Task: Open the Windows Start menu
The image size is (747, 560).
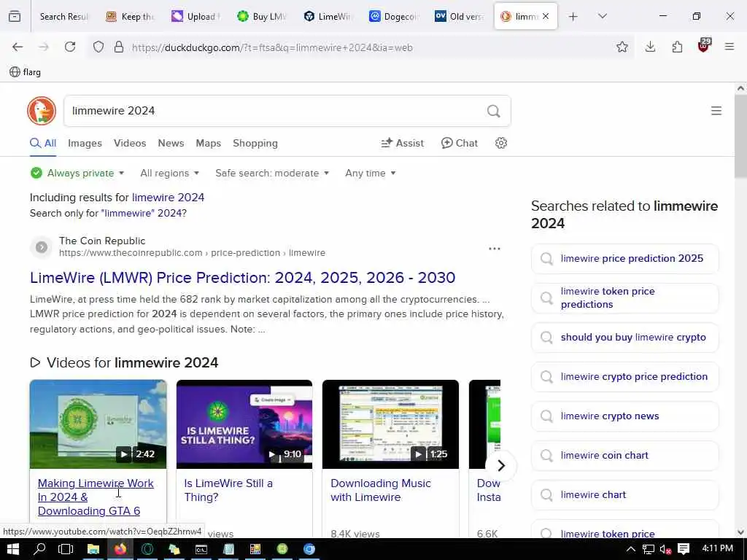Action: point(13,549)
